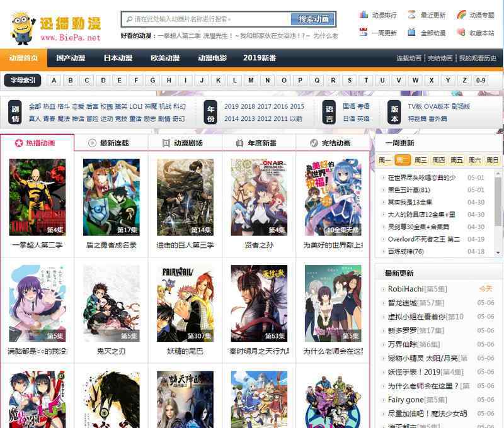Image resolution: width=504 pixels, height=428 pixels.
Task: Click in the anime search field
Action: coord(206,20)
